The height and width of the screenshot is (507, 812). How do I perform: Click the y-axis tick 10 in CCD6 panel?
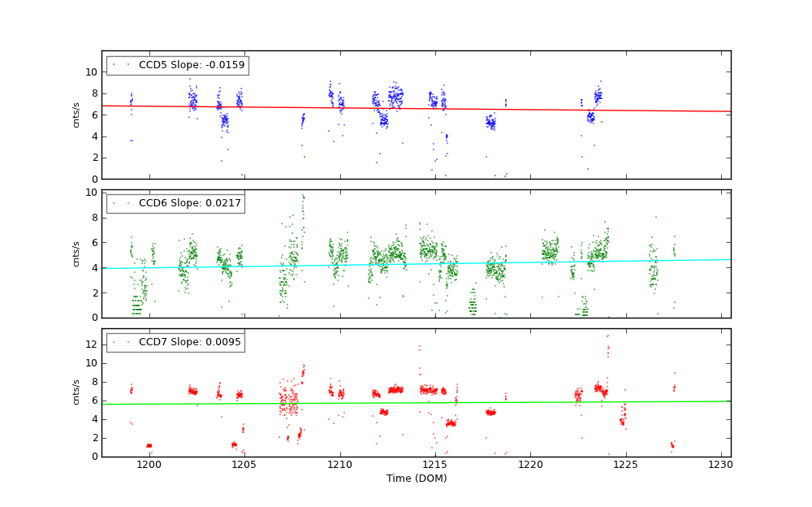[92, 193]
